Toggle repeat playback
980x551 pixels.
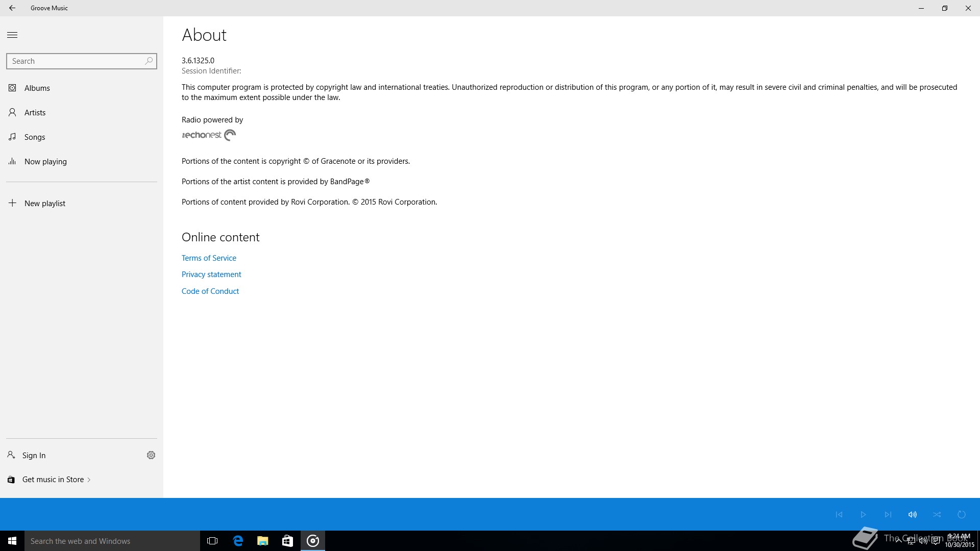962,514
